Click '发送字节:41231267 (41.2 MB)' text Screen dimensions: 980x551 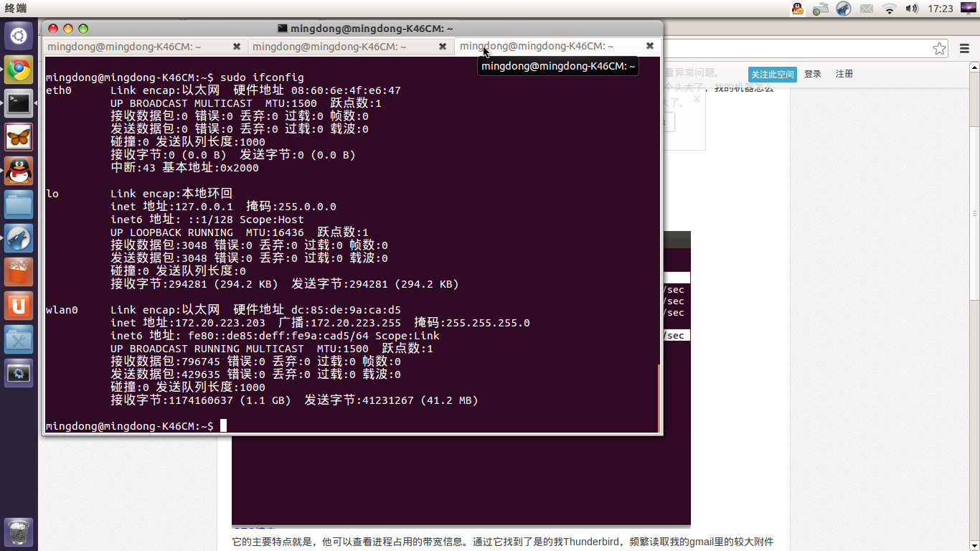(x=391, y=400)
